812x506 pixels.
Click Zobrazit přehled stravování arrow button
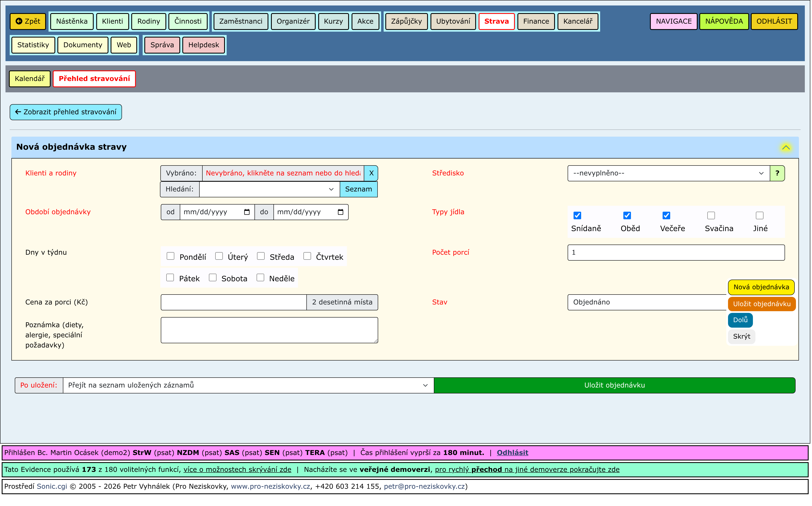coord(66,112)
